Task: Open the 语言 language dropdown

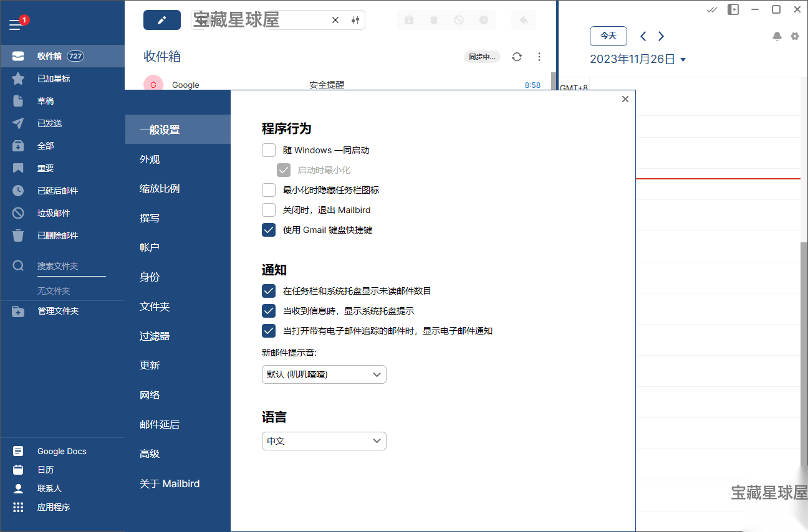Action: coord(324,441)
